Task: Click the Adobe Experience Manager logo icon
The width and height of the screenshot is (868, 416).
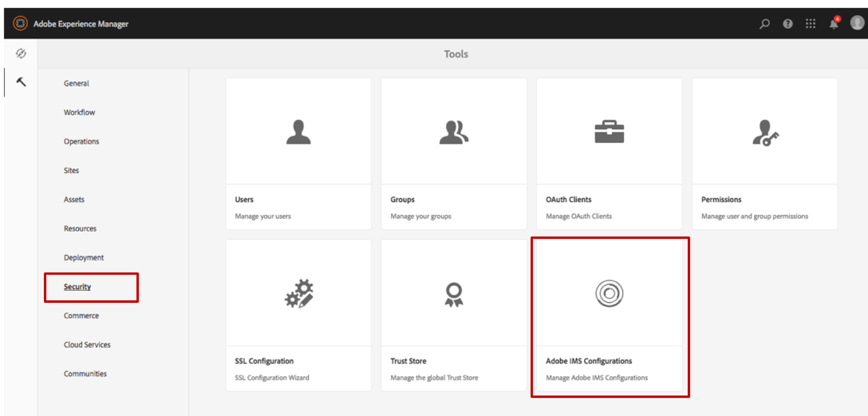Action: coord(20,23)
